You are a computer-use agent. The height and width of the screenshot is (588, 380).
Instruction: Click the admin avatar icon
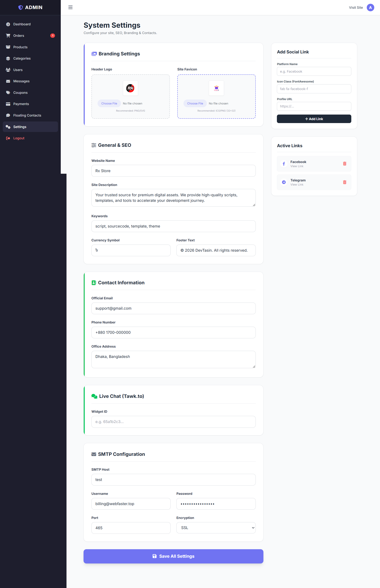pos(370,8)
